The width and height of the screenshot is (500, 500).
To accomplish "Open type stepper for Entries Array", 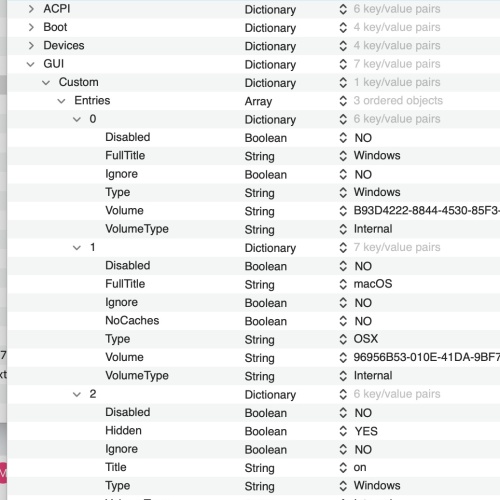I will (343, 101).
